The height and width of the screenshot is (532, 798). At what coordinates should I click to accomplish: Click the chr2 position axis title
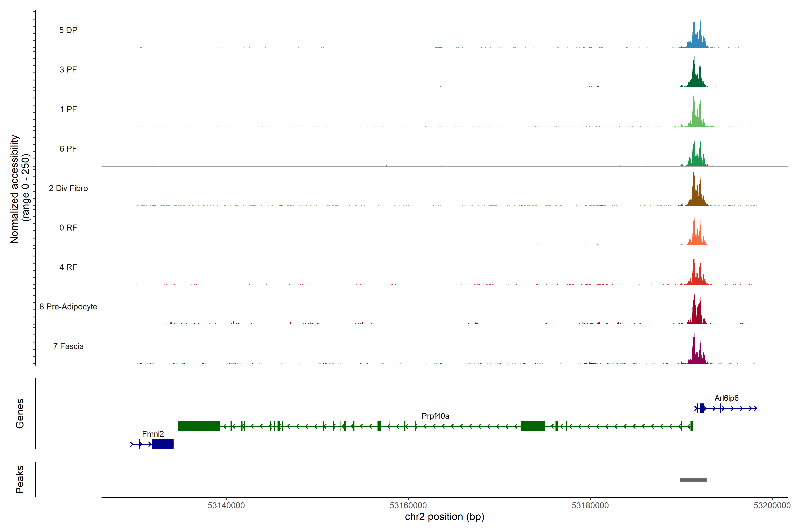pyautogui.click(x=444, y=517)
